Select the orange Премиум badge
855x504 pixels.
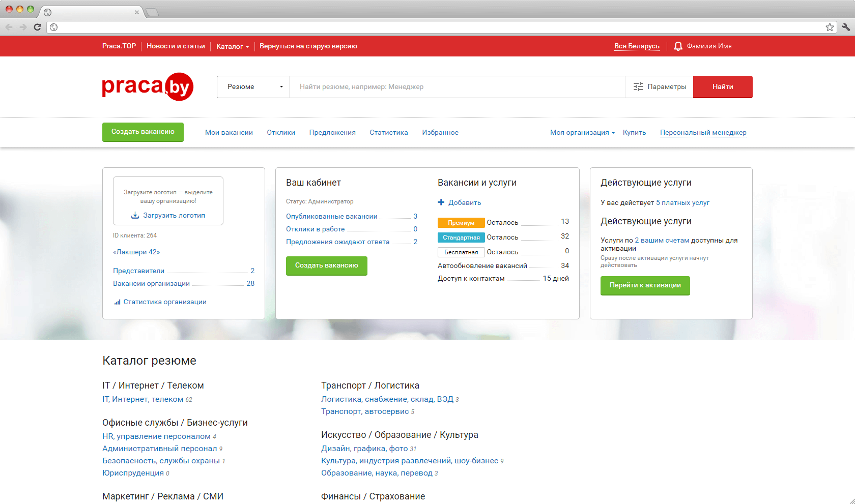461,223
